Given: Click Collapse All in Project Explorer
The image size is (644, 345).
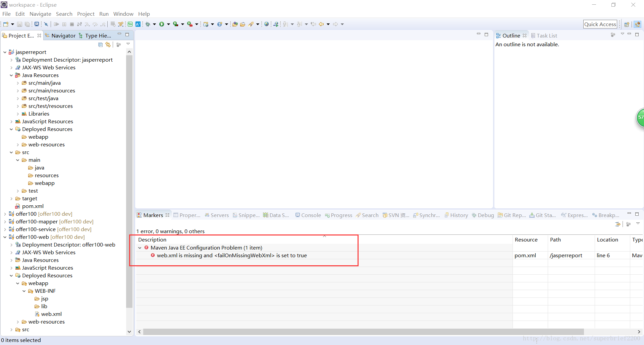Looking at the screenshot, I should [x=100, y=45].
